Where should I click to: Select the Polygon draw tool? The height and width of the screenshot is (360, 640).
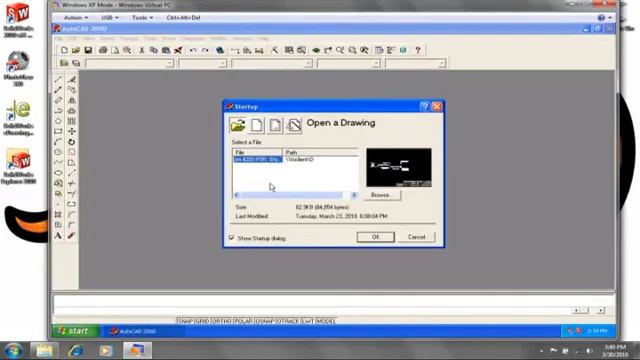point(58,121)
